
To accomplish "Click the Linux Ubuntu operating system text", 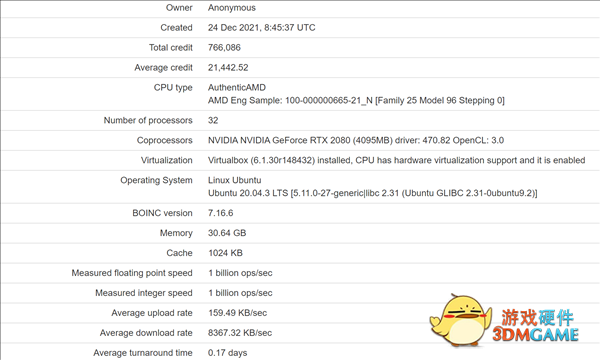I will (235, 180).
